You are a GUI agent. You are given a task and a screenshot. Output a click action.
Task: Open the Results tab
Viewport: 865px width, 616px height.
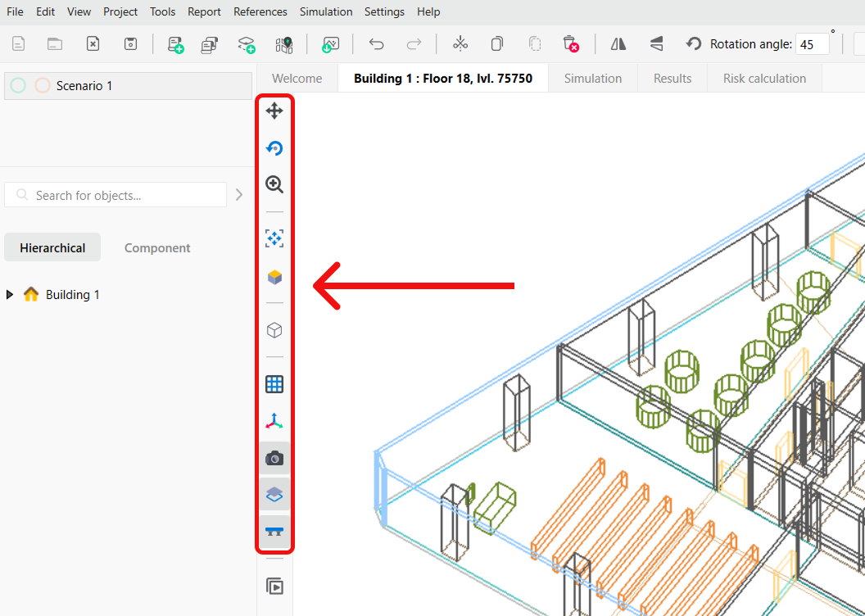click(x=672, y=79)
